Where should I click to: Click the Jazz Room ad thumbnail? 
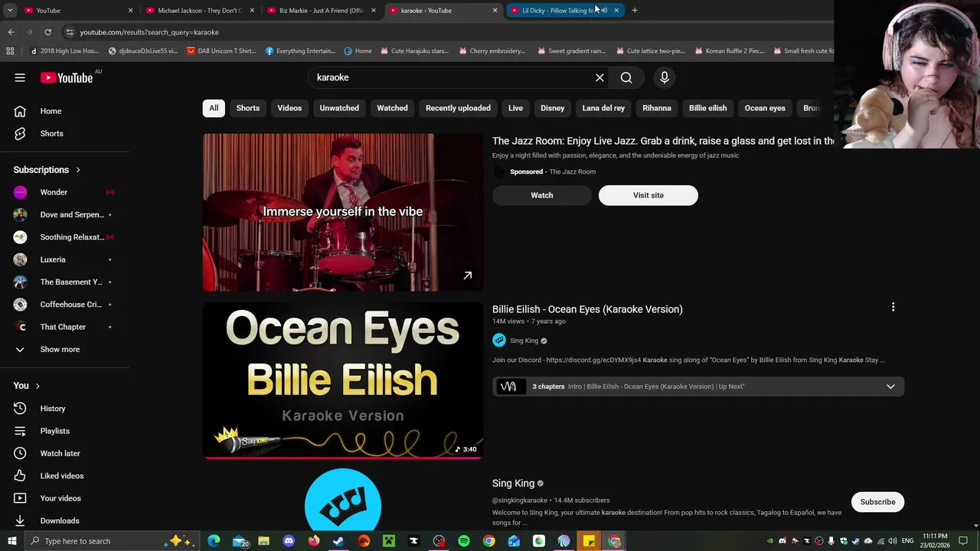point(343,212)
